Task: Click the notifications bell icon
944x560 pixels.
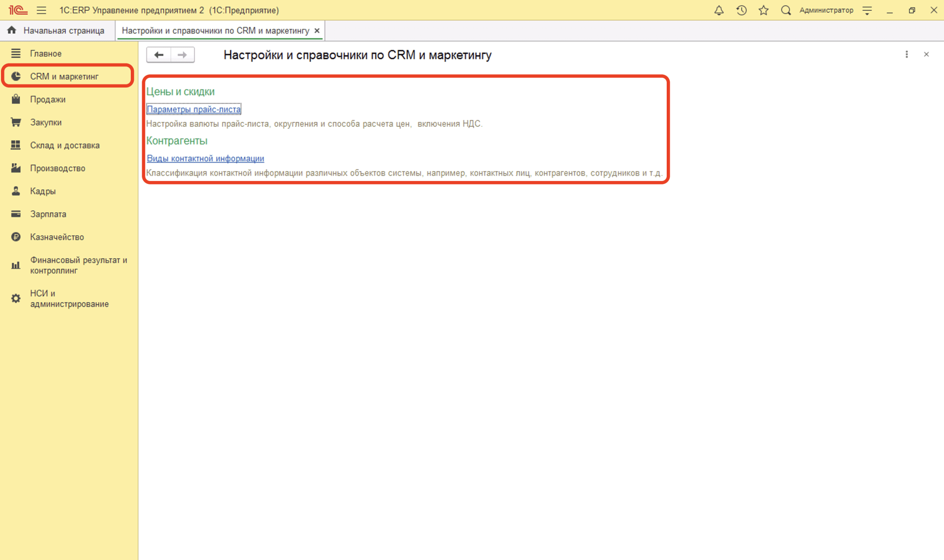Action: (x=719, y=10)
